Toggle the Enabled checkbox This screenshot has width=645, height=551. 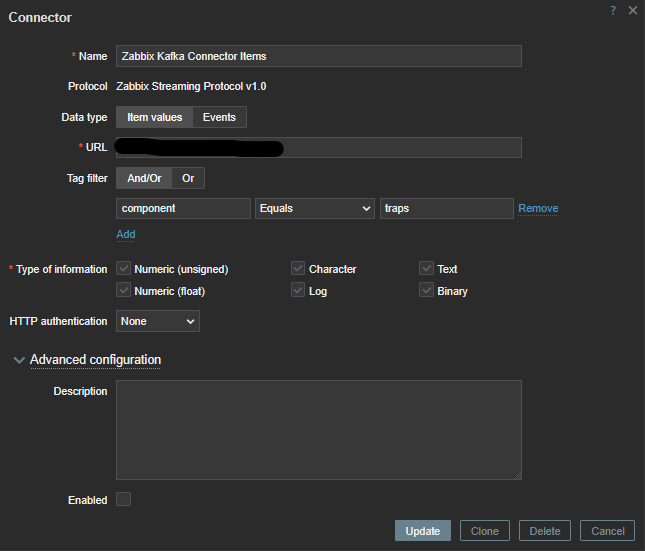pos(123,499)
